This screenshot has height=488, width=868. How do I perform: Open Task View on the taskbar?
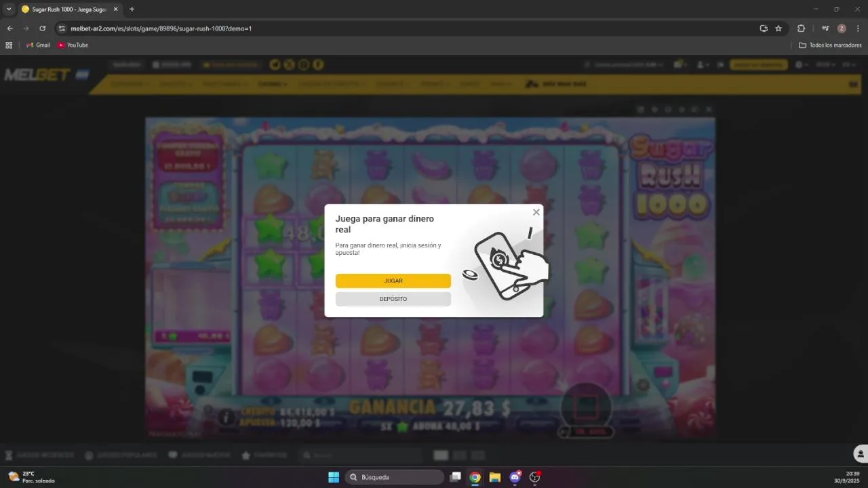(x=456, y=477)
